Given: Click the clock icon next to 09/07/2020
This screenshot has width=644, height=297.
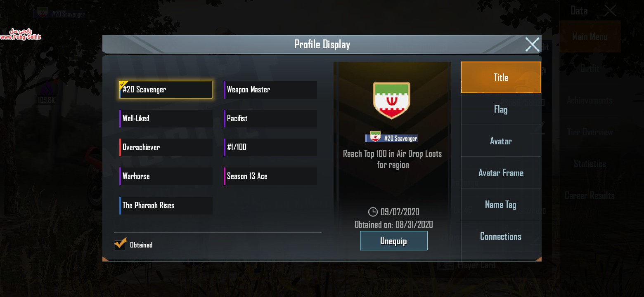Looking at the screenshot, I should tap(373, 212).
